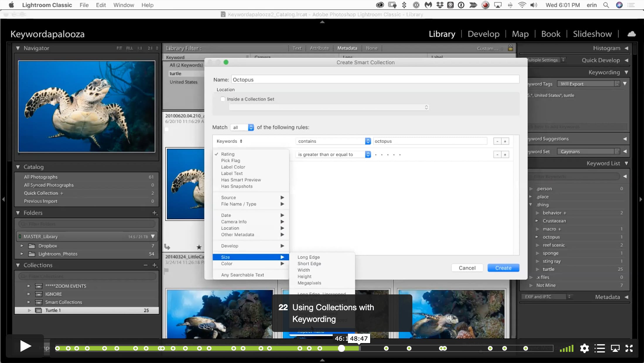Expand the Dropbox folder

tap(22, 246)
